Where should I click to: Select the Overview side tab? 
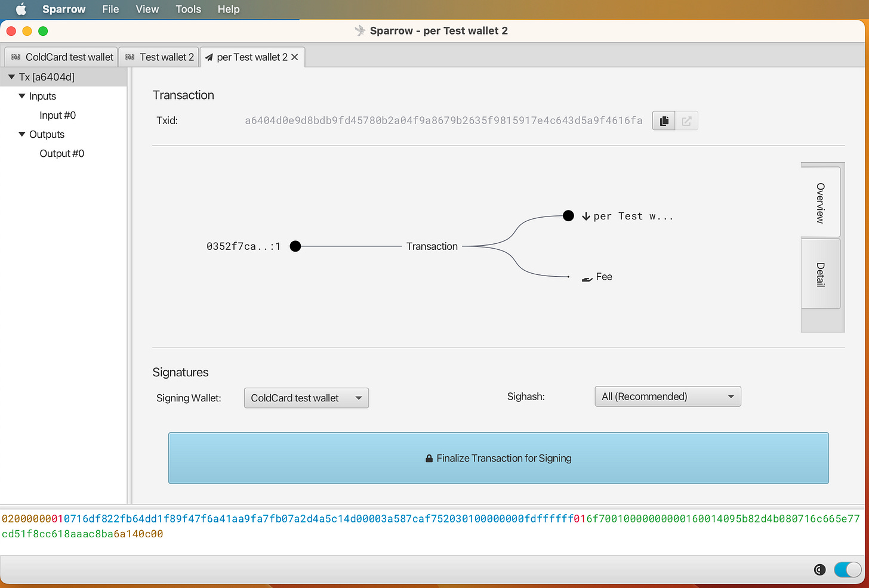tap(821, 203)
